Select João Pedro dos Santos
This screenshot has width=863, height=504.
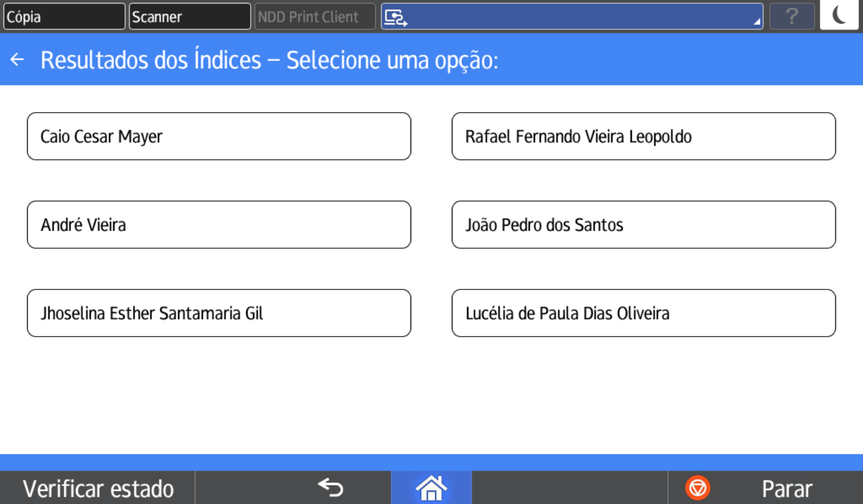tap(644, 225)
